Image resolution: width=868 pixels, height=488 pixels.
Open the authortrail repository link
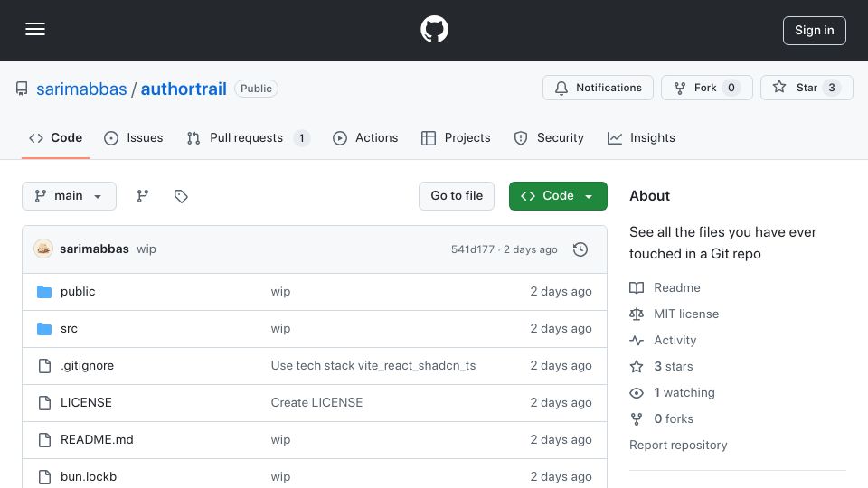click(184, 89)
